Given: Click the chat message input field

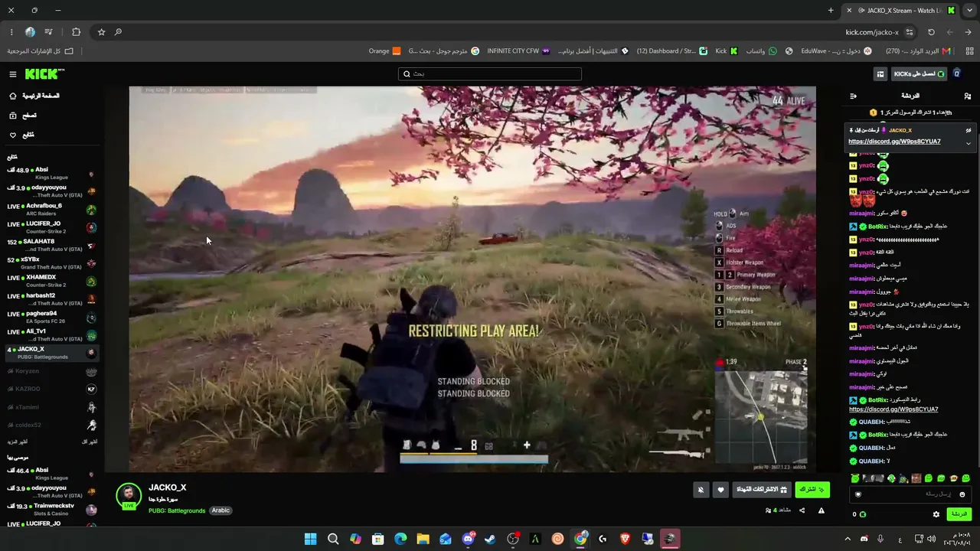Looking at the screenshot, I should tap(910, 494).
